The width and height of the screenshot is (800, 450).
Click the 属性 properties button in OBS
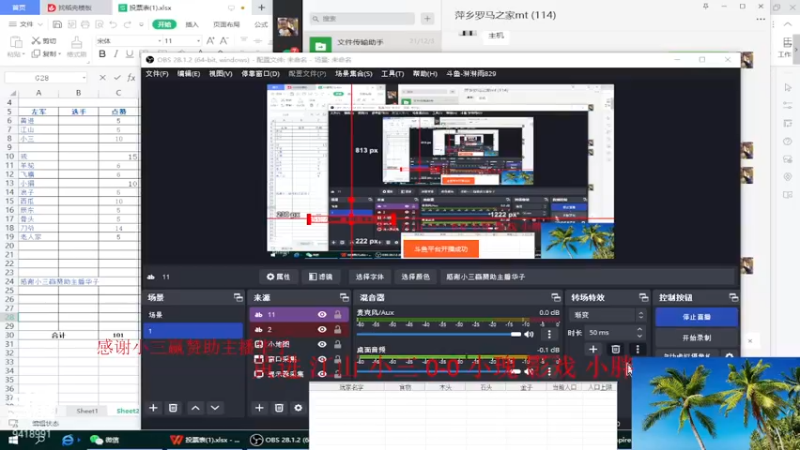coord(279,277)
